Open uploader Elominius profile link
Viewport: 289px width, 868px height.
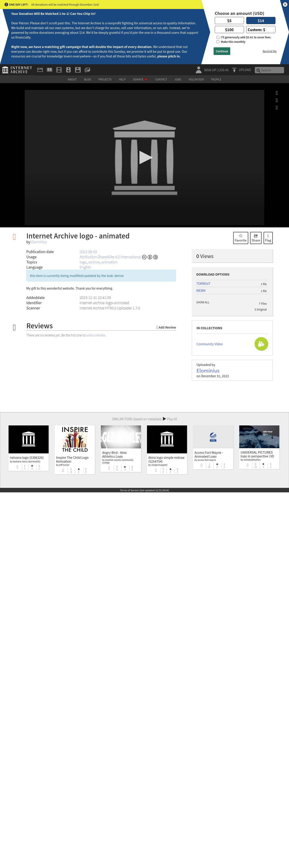208,371
